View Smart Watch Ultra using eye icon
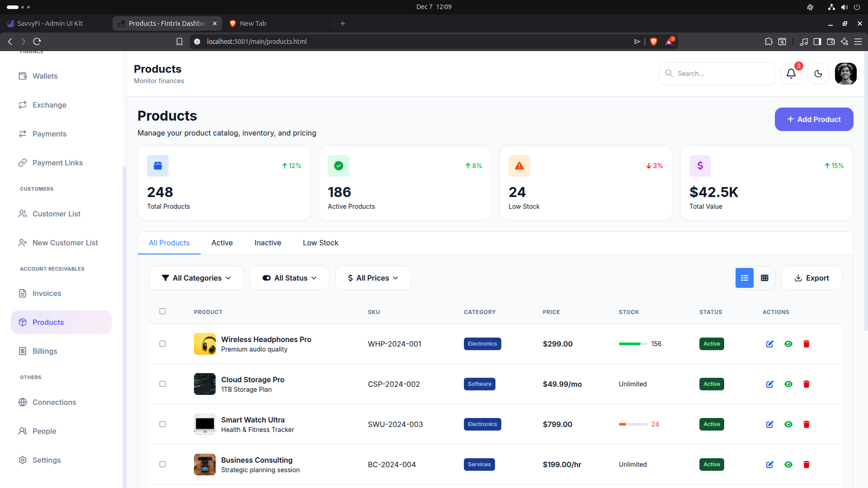The image size is (868, 488). (x=788, y=424)
